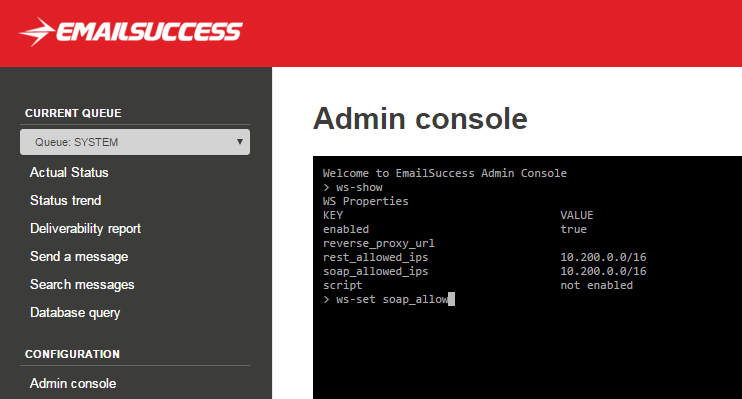Open the Deliverability report
Image resolution: width=742 pixels, height=399 pixels.
tap(86, 229)
